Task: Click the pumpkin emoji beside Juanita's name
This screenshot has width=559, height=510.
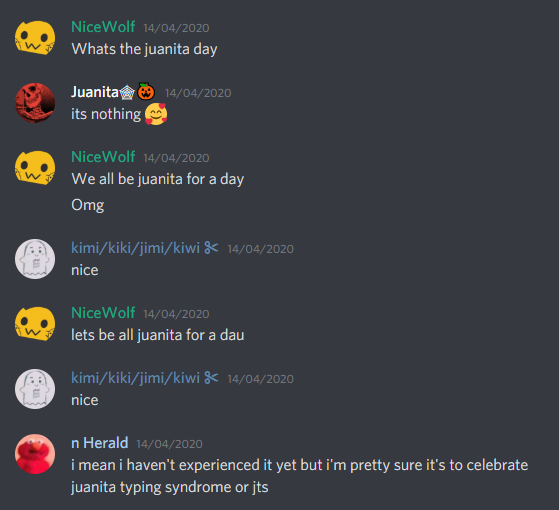Action: click(x=146, y=92)
